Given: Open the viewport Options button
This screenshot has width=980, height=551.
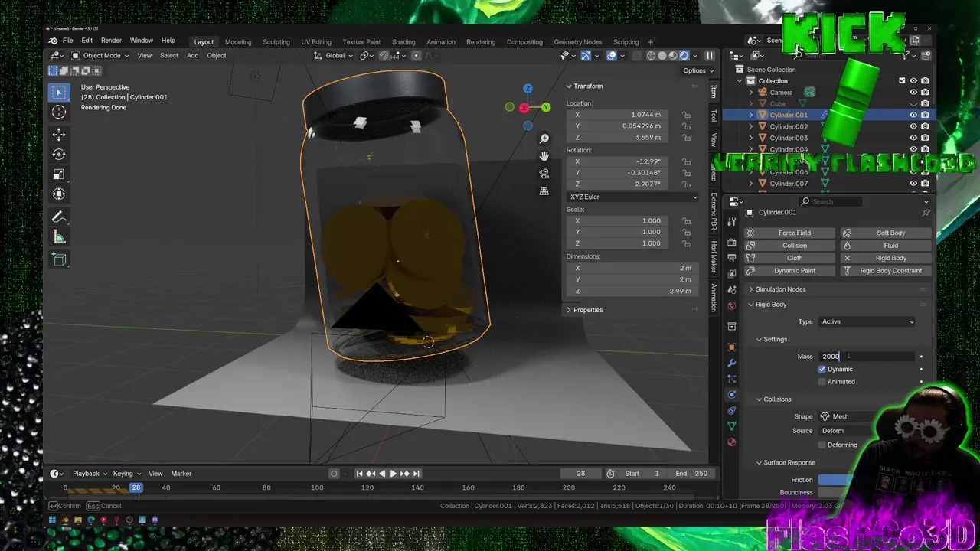Looking at the screenshot, I should (x=697, y=70).
